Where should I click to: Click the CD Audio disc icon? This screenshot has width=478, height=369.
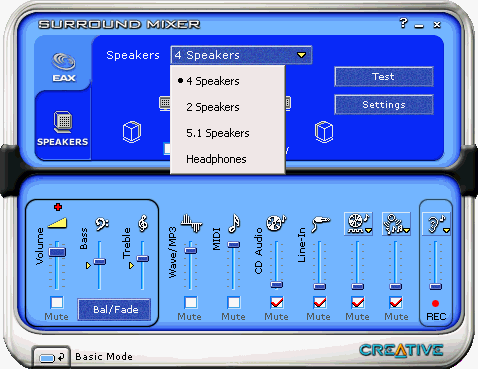(x=276, y=223)
